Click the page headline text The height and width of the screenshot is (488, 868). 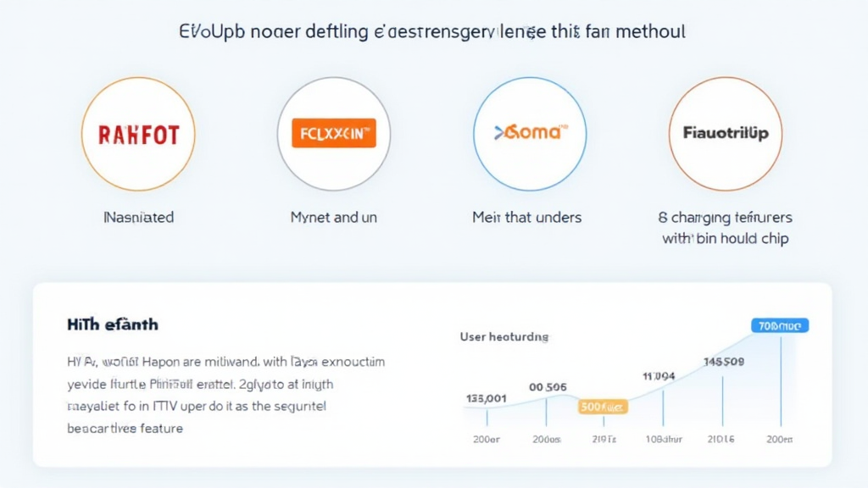click(x=432, y=32)
